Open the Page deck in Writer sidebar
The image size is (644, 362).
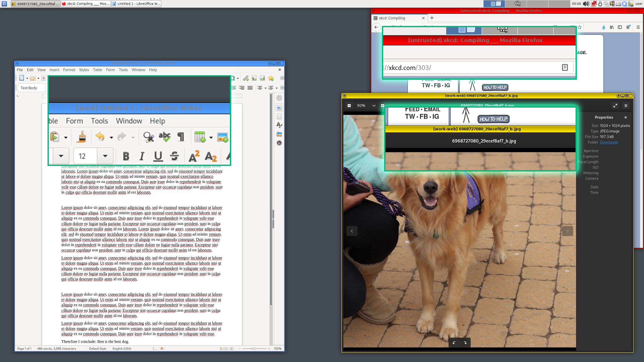pos(279,116)
